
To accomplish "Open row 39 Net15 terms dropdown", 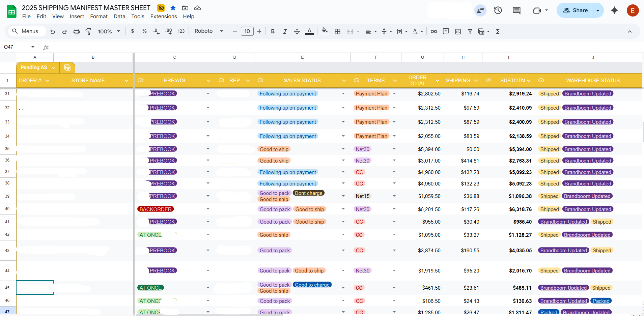I will pos(394,196).
